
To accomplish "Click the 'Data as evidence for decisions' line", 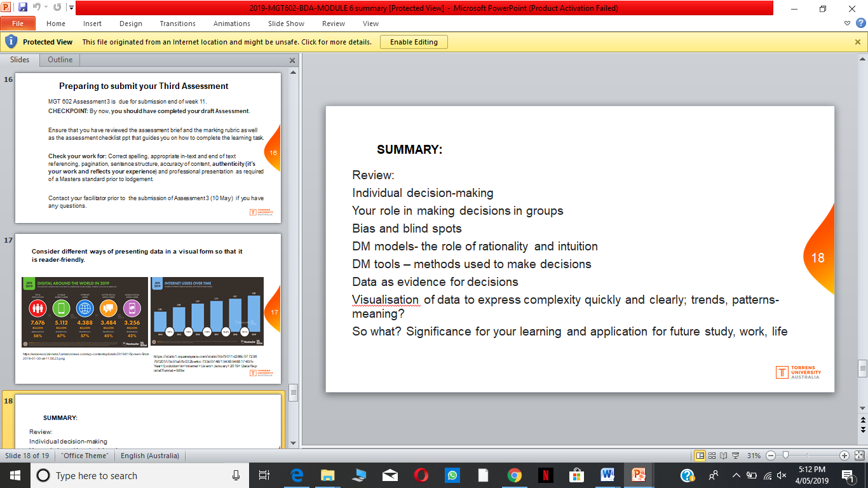I will pyautogui.click(x=435, y=281).
